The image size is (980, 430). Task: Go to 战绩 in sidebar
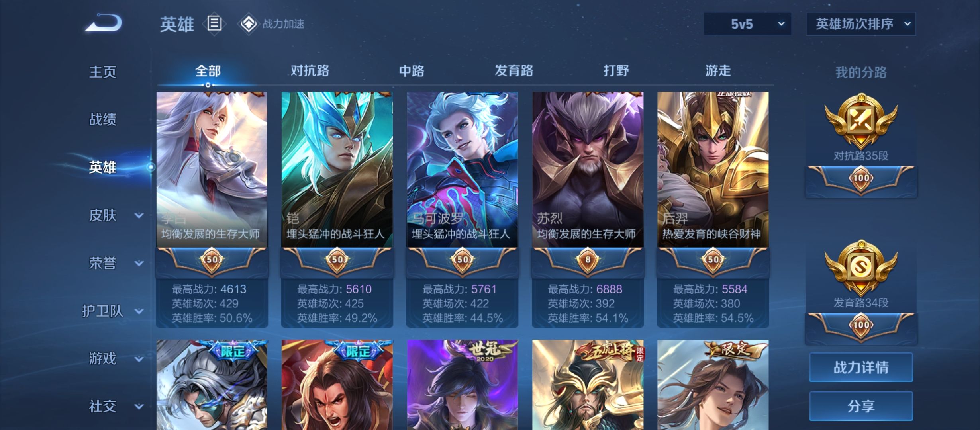(103, 119)
